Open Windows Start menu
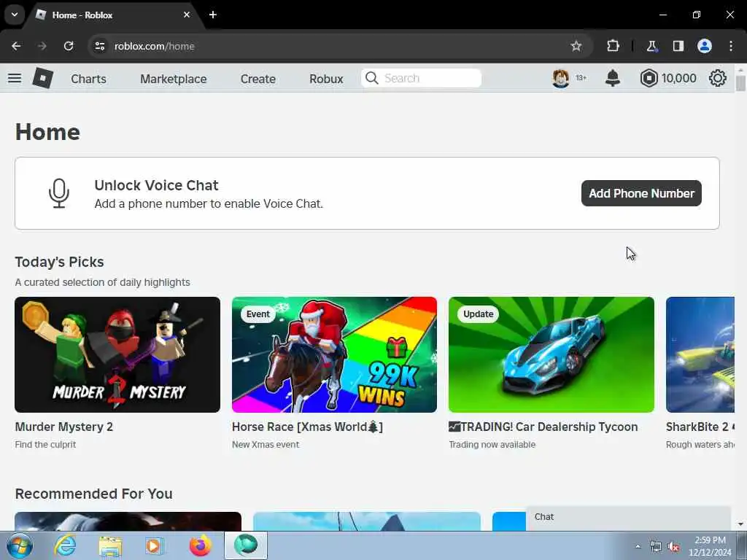 pos(20,545)
